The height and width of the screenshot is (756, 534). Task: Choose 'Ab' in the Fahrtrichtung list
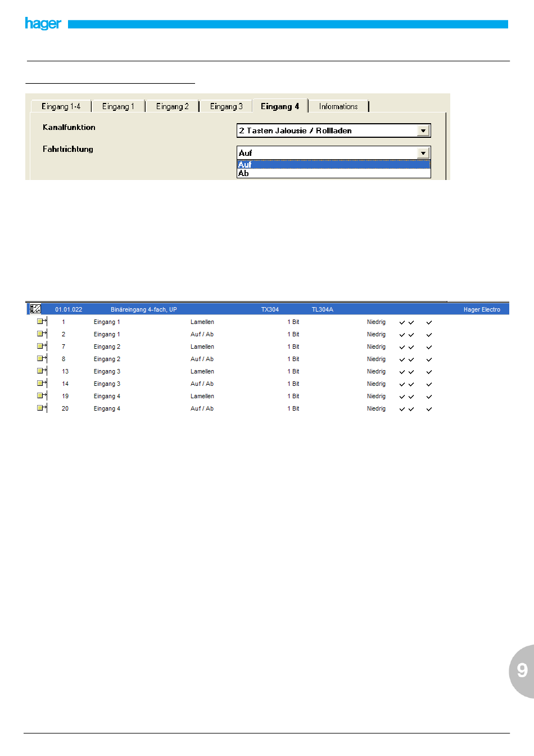[x=333, y=174]
